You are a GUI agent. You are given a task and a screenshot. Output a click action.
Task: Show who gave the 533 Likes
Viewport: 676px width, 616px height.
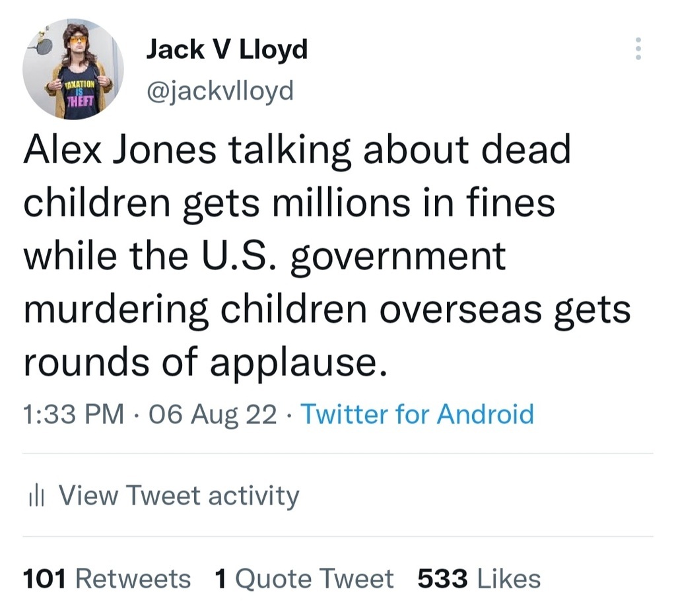[x=479, y=578]
